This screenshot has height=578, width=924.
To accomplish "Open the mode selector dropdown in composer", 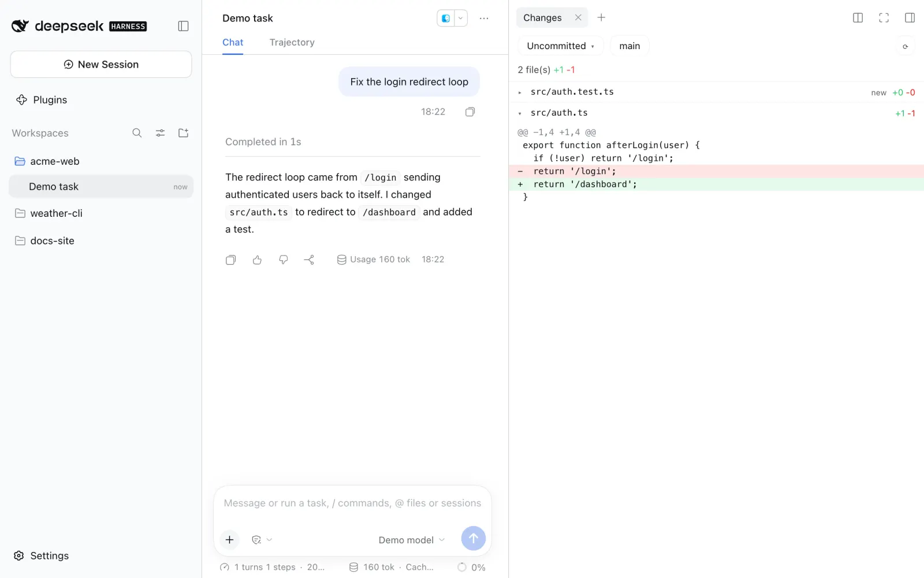I will pyautogui.click(x=262, y=540).
